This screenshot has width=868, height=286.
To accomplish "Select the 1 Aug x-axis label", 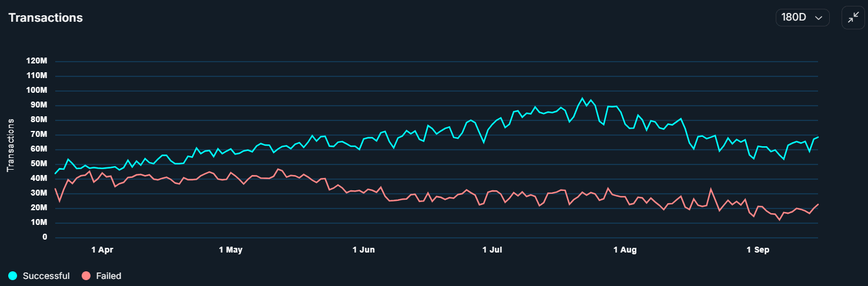I will click(625, 250).
